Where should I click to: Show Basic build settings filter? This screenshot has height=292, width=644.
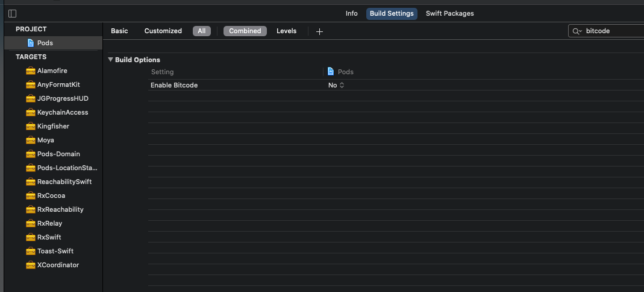point(119,31)
